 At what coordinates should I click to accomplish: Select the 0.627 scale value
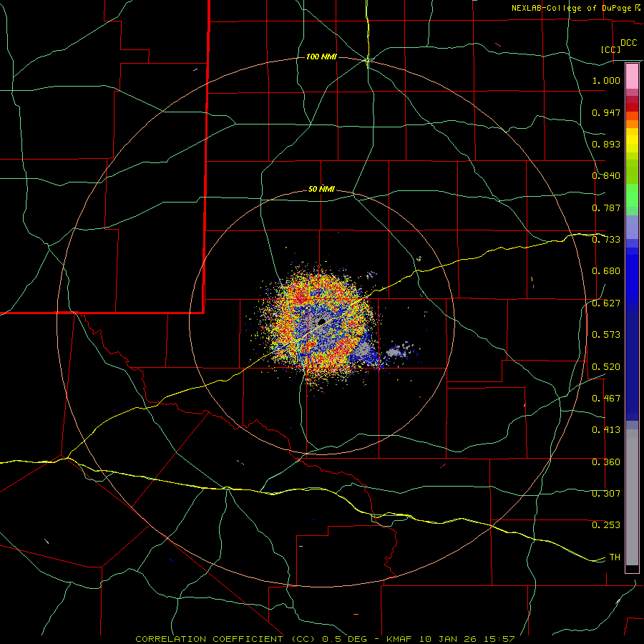point(606,303)
